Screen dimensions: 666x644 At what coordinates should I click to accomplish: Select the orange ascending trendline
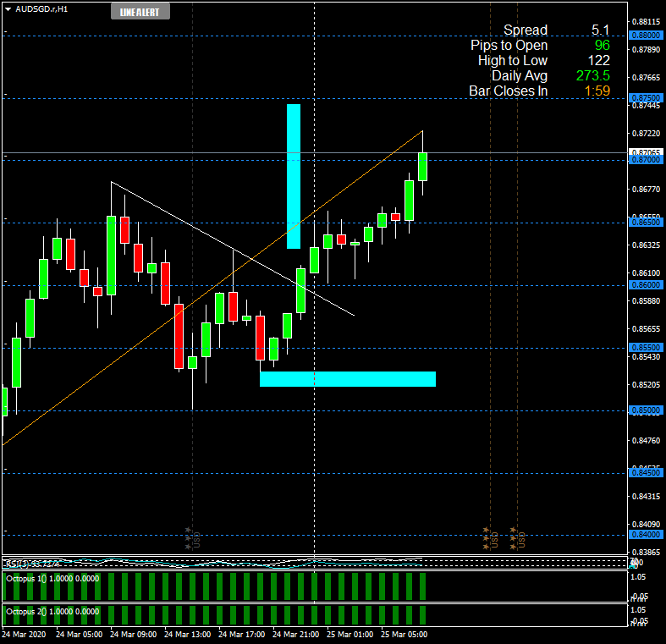point(212,288)
